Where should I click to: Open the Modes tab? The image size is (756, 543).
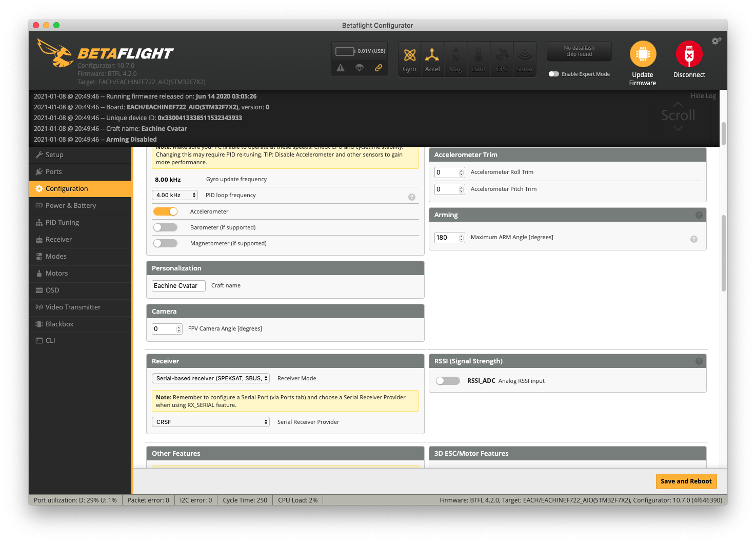click(80, 257)
